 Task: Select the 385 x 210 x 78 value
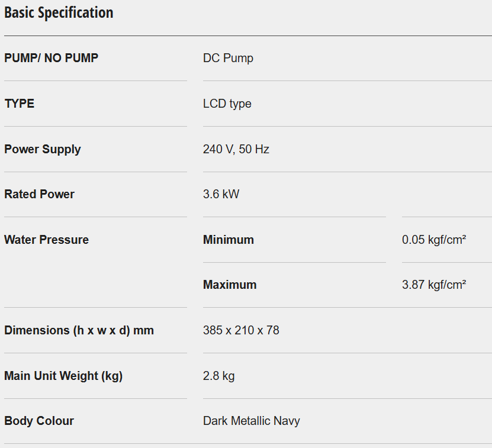point(241,330)
